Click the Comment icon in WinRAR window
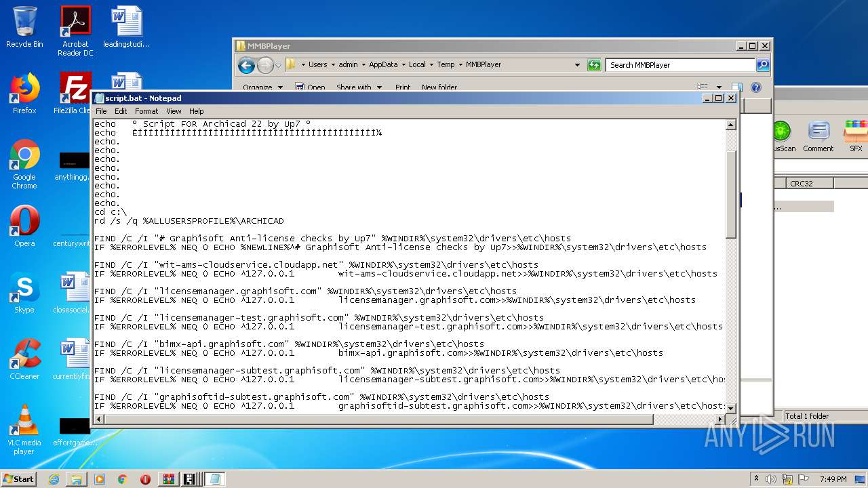The image size is (868, 488). [818, 136]
